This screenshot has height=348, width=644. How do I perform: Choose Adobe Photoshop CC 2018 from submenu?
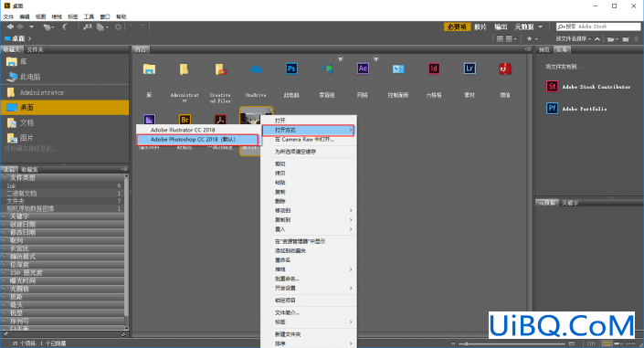[197, 140]
